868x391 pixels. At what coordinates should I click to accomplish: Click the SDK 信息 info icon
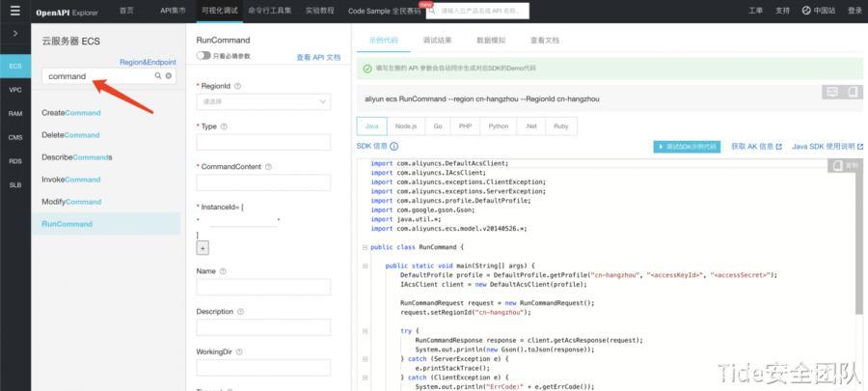coord(393,146)
